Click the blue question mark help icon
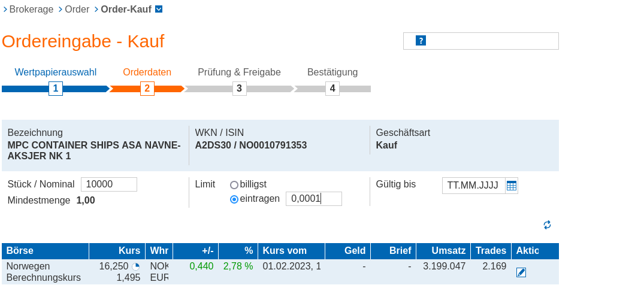Viewport: 644px width, 291px height. coord(421,41)
